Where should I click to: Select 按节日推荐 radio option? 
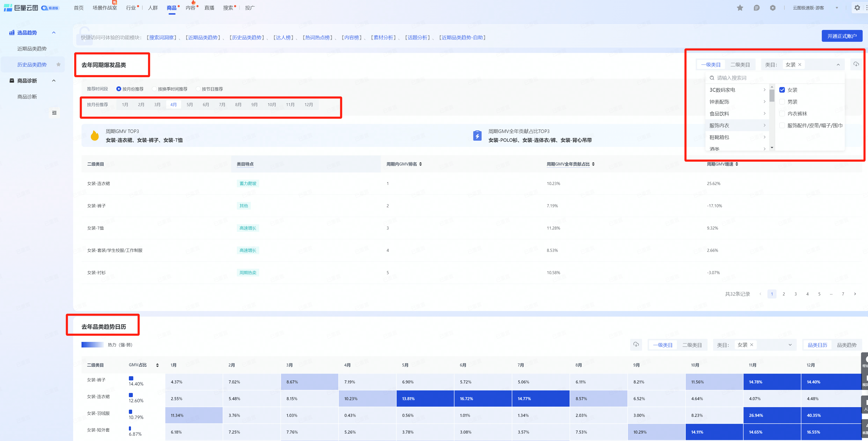click(x=198, y=89)
